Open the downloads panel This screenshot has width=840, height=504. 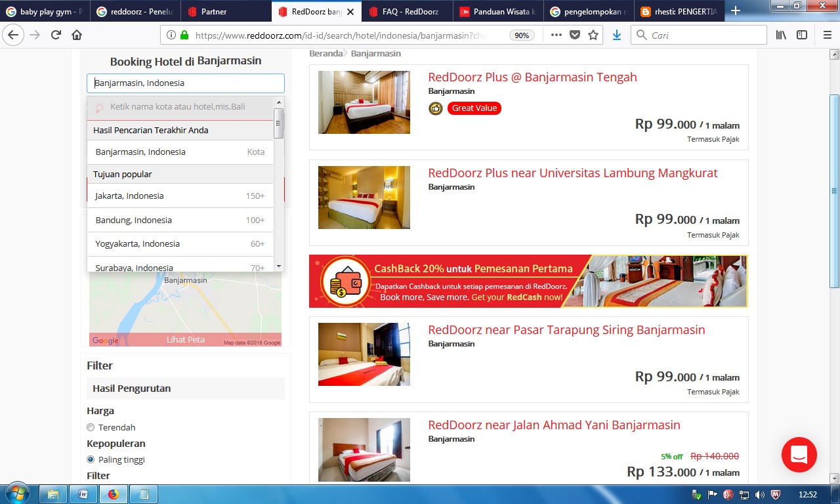(x=616, y=35)
